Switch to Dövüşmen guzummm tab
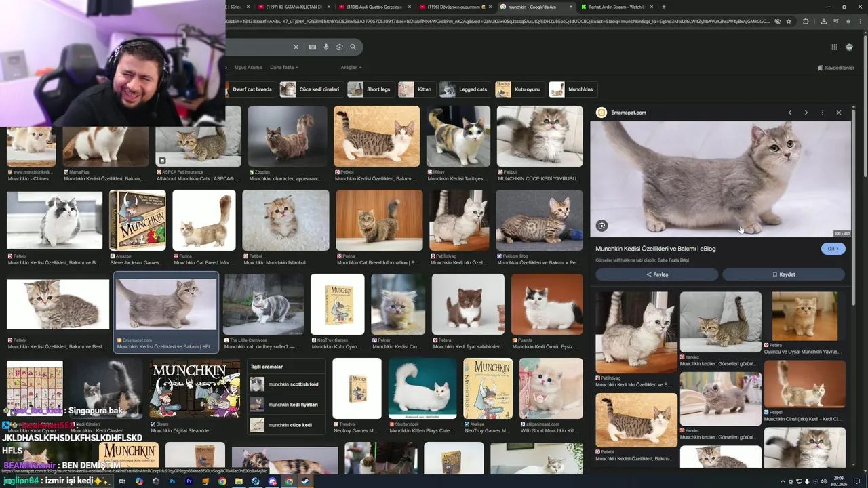Viewport: 868px width, 488px height. tap(455, 7)
